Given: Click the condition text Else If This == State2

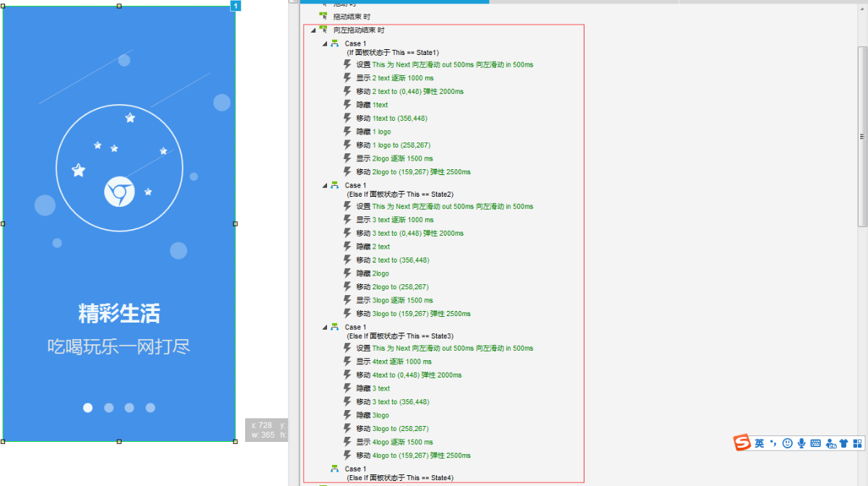Looking at the screenshot, I should click(401, 195).
